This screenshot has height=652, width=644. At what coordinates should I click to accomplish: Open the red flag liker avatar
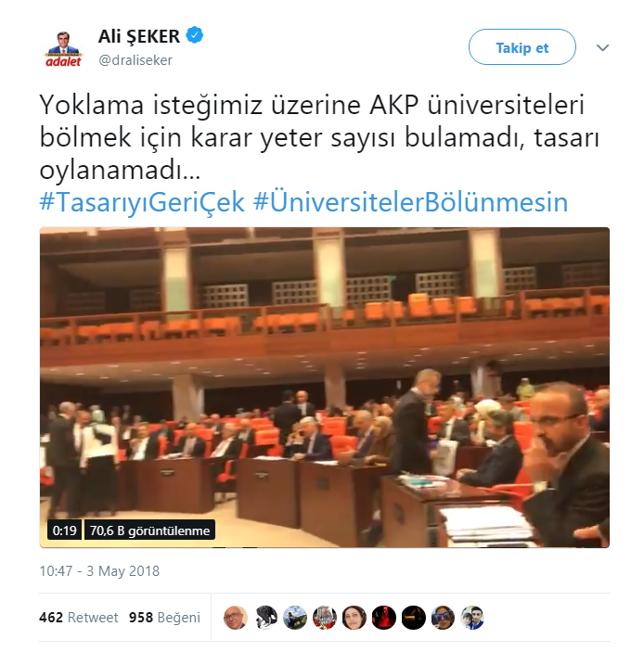383,617
